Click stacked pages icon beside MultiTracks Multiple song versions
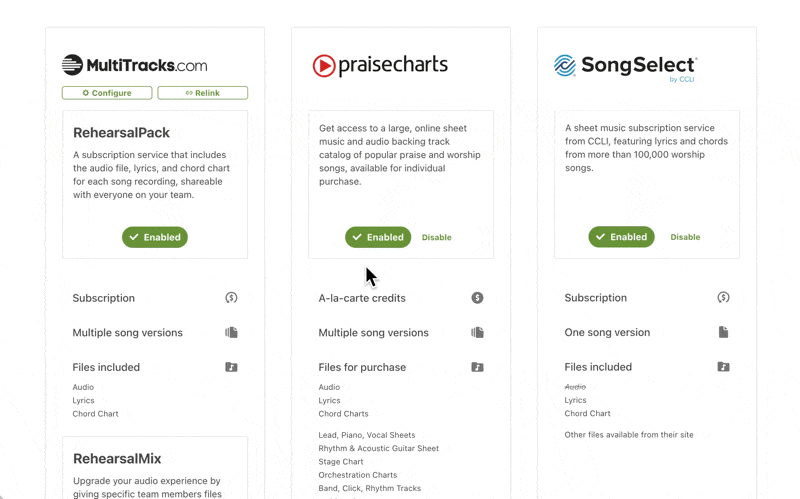The image size is (800, 499). [231, 332]
